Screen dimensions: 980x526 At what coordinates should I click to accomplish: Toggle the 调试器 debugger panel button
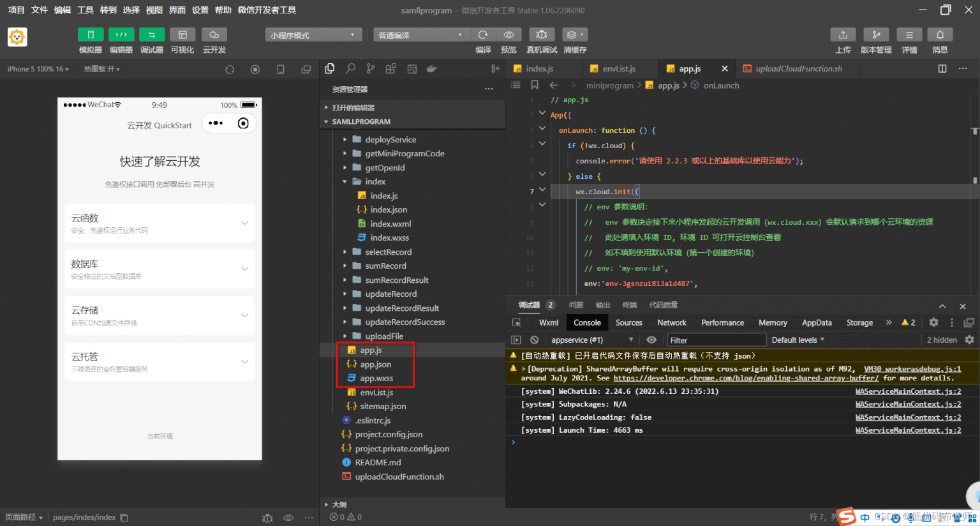tap(152, 34)
